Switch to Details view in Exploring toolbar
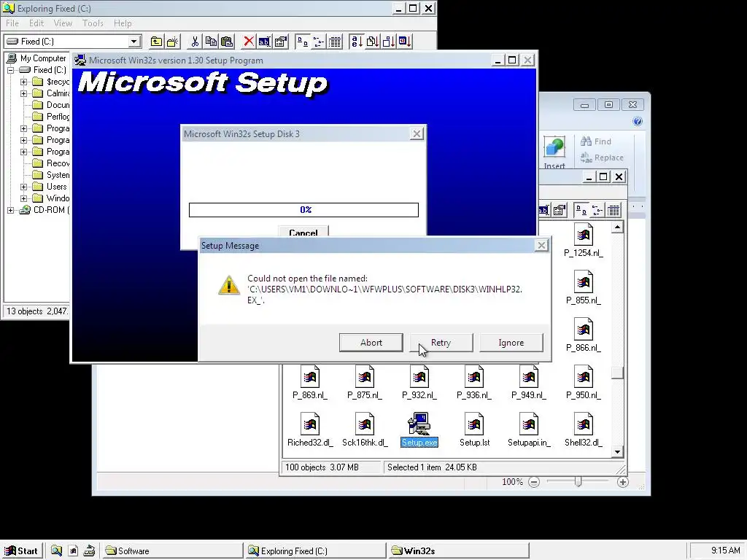 coord(335,42)
